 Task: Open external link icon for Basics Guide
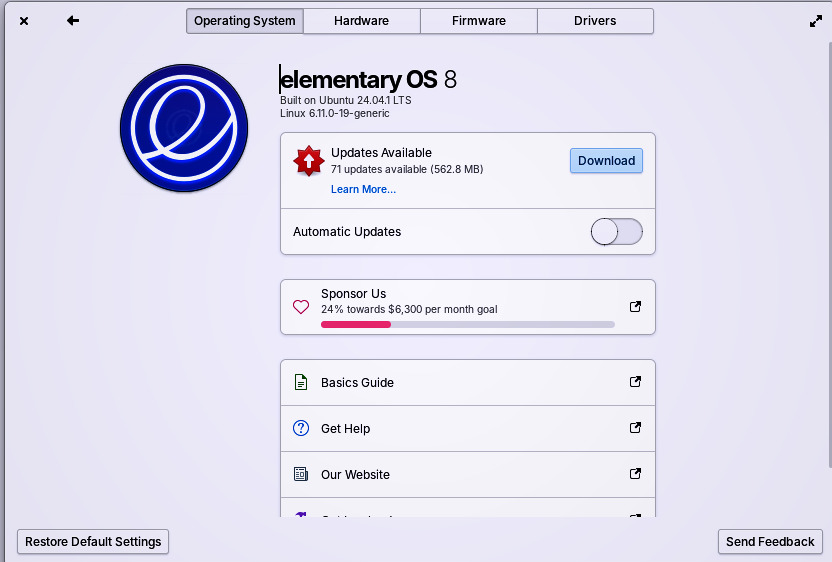tap(635, 382)
